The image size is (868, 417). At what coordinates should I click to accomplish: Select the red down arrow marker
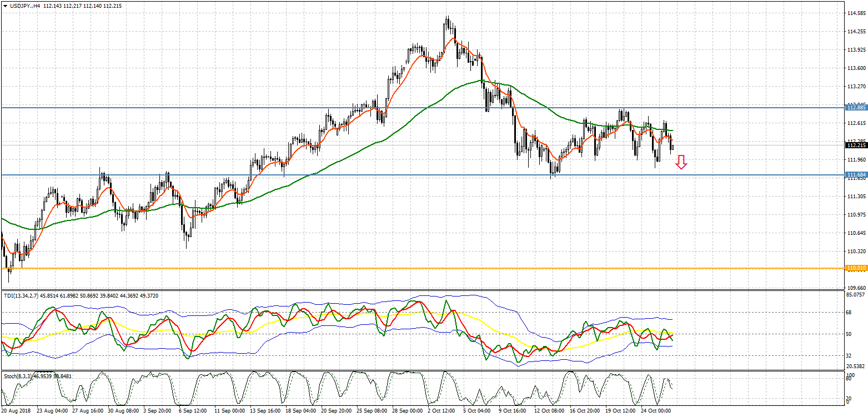681,162
